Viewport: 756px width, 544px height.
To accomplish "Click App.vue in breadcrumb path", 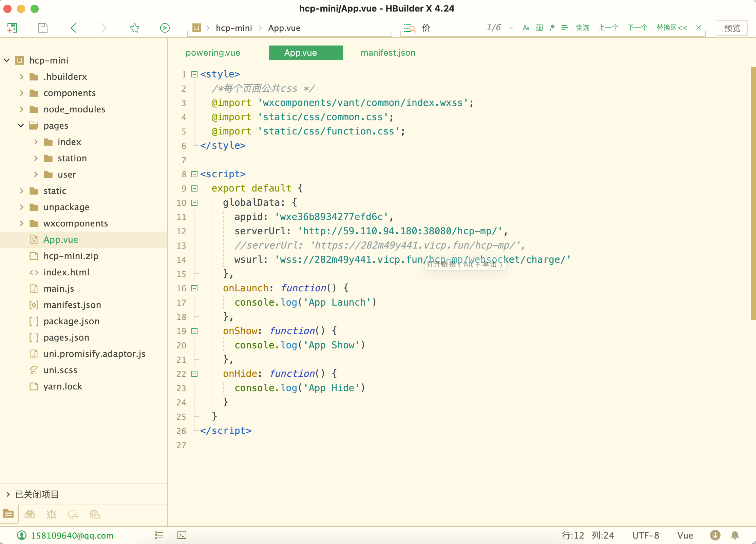I will point(284,28).
